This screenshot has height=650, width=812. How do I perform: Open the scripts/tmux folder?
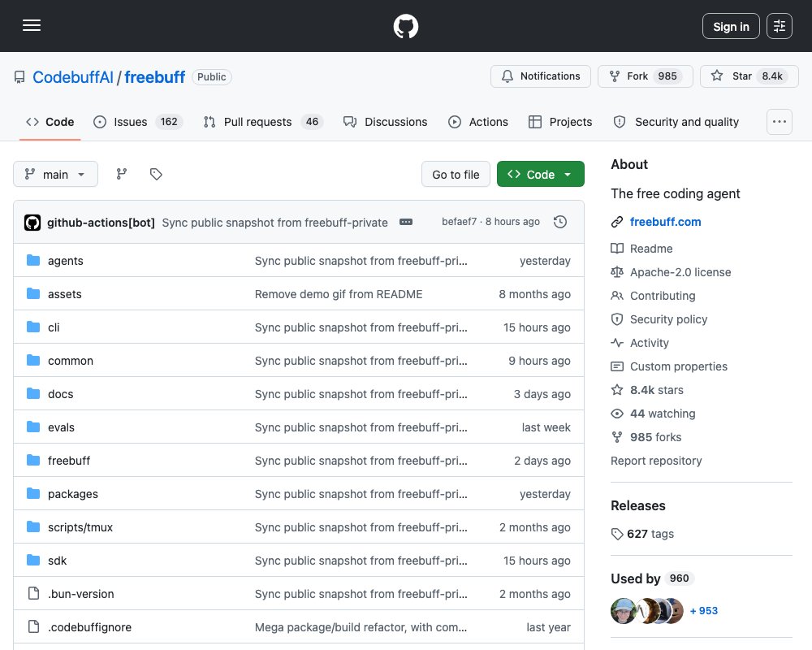pyautogui.click(x=80, y=527)
